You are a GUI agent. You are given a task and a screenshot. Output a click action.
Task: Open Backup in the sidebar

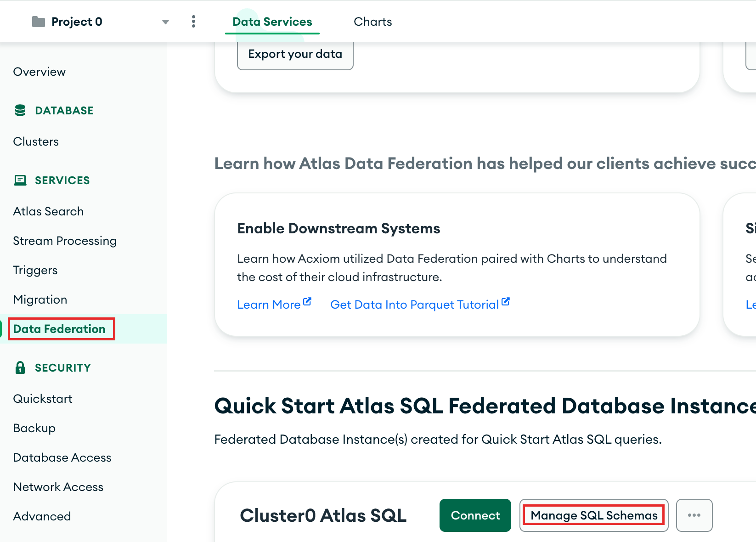coord(34,428)
